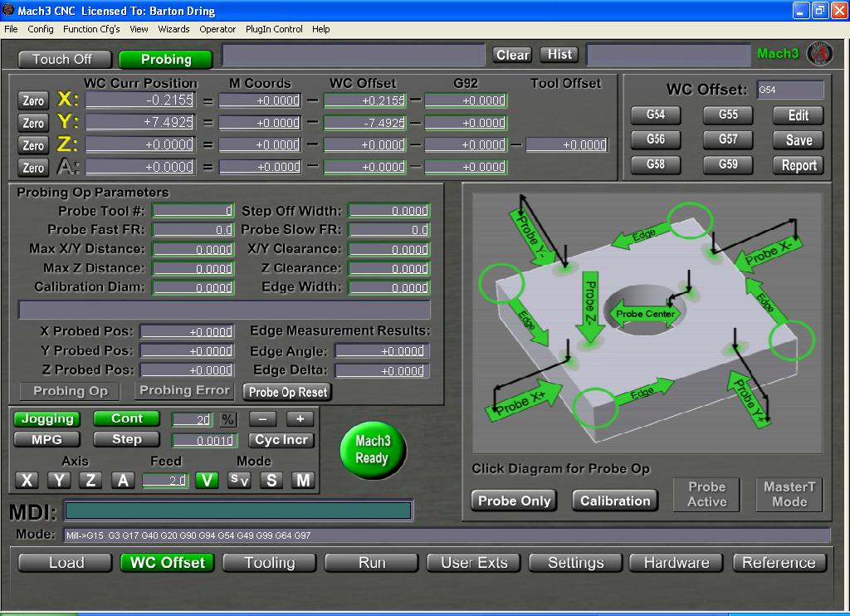Select the G55 work offset

(x=727, y=115)
